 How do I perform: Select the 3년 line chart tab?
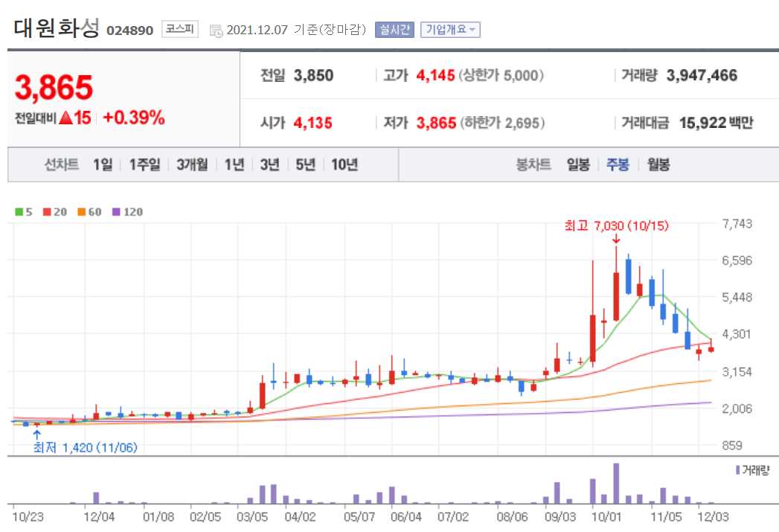pos(270,164)
